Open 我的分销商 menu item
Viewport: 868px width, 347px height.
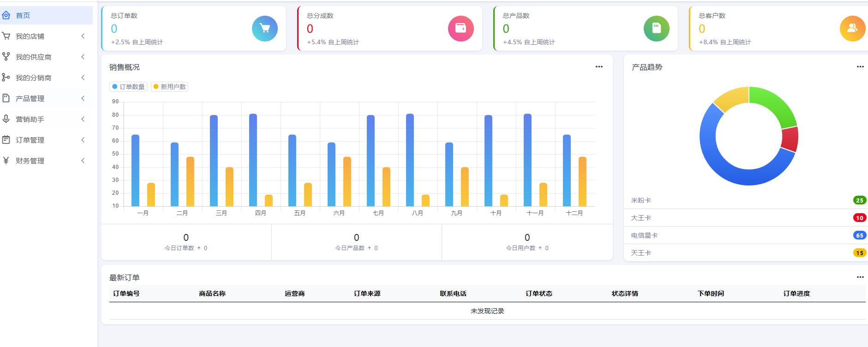[46, 78]
